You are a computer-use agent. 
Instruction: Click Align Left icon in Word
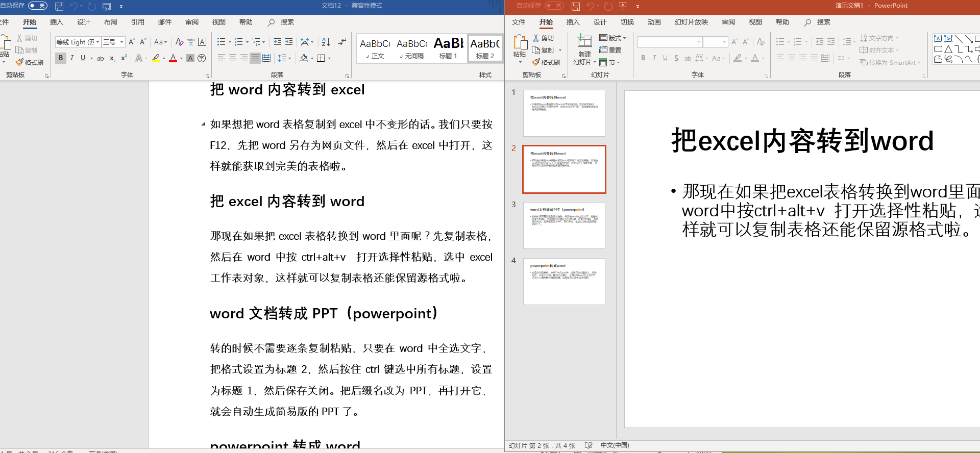(x=222, y=58)
